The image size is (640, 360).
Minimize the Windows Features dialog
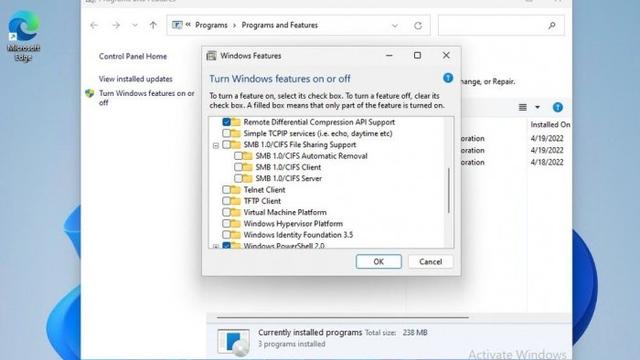coord(389,56)
